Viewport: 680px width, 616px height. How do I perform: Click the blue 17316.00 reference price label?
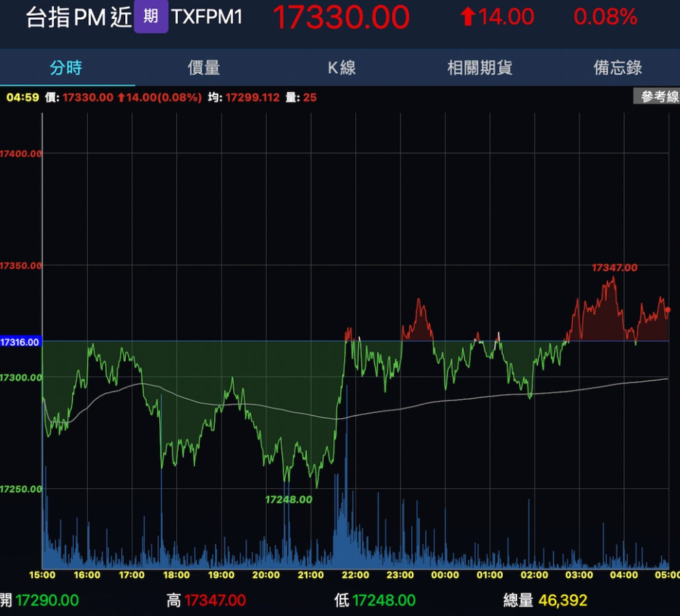tap(21, 341)
